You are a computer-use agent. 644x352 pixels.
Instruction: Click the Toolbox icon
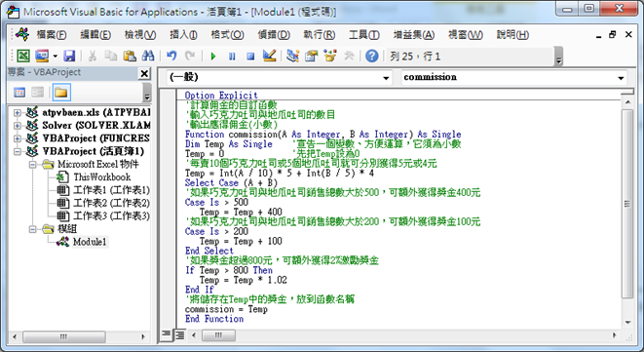tap(349, 56)
